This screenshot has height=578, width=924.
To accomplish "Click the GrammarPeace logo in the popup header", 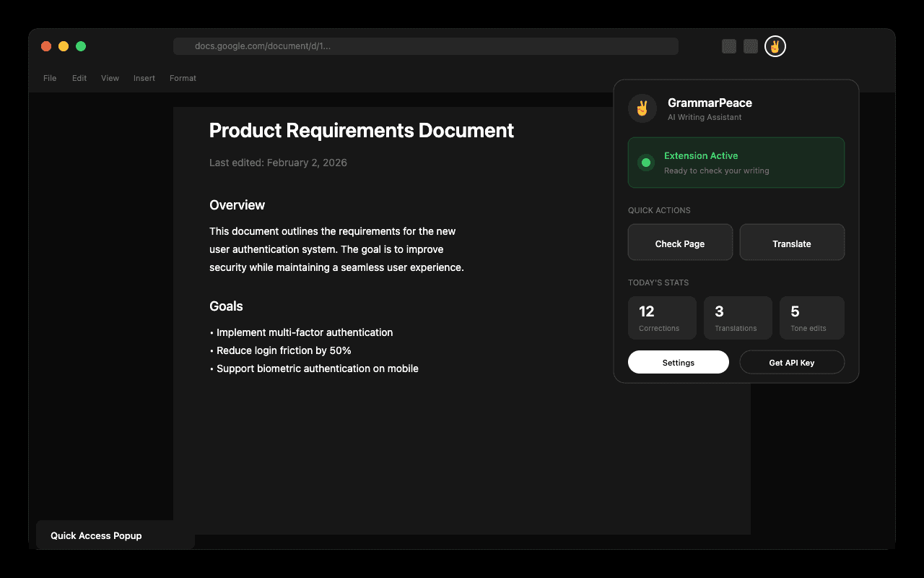I will coord(642,108).
